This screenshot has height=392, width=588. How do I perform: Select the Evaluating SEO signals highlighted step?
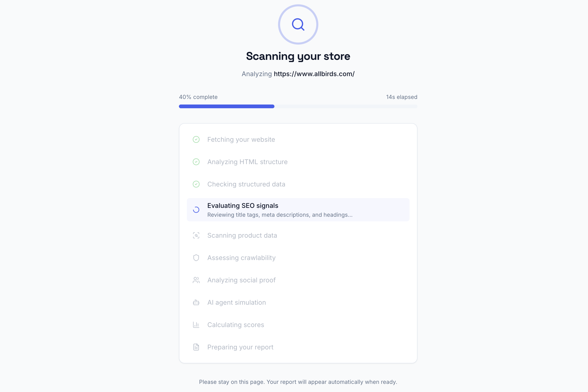point(298,210)
